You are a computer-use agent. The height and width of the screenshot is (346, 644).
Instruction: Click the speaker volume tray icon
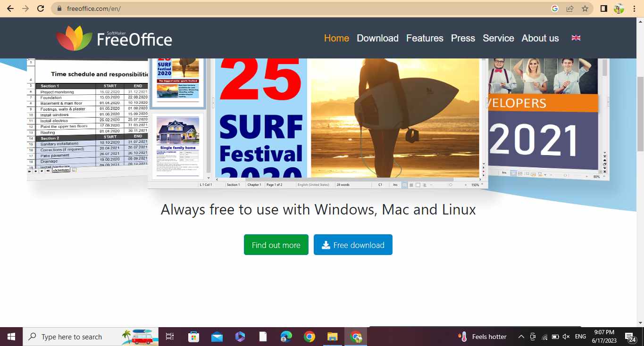click(x=566, y=337)
